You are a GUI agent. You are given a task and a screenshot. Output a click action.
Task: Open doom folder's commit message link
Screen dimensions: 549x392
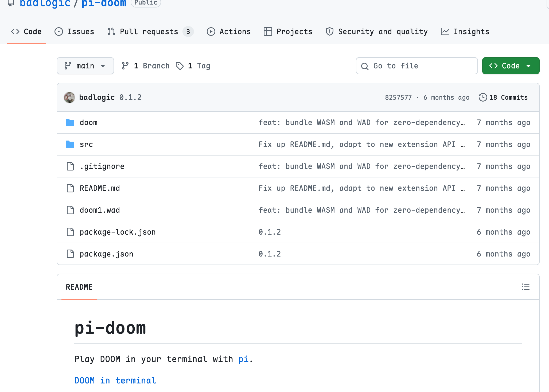[362, 122]
